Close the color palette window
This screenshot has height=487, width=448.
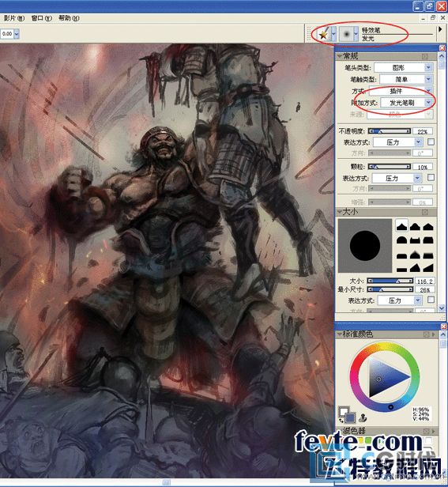tap(443, 327)
